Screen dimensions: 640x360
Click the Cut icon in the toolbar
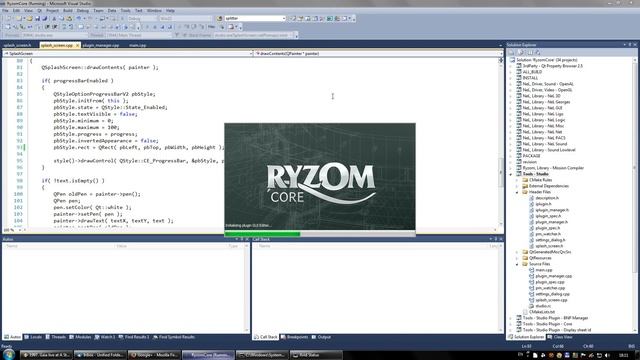tap(54, 18)
